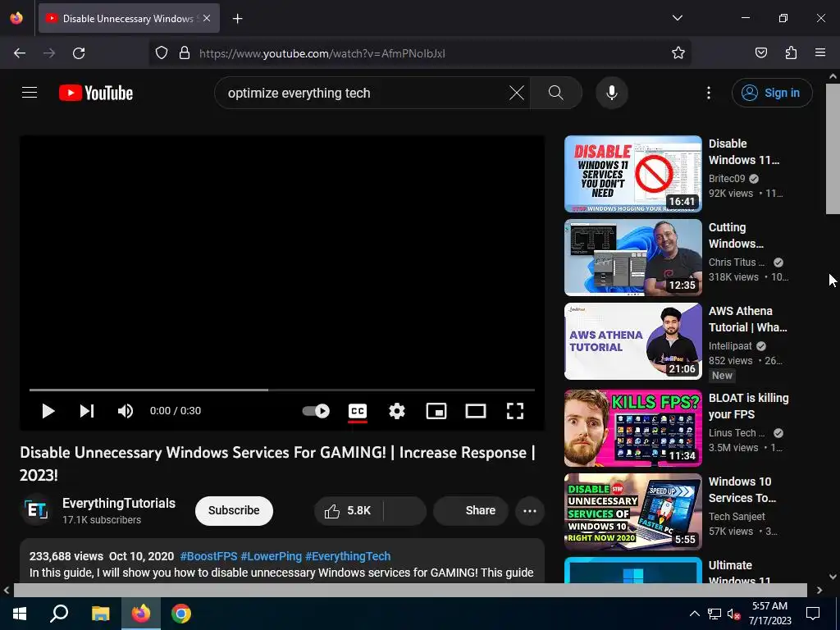Image resolution: width=840 pixels, height=630 pixels.
Task: Select the Disable Unnecessary Windows tab
Action: (129, 18)
